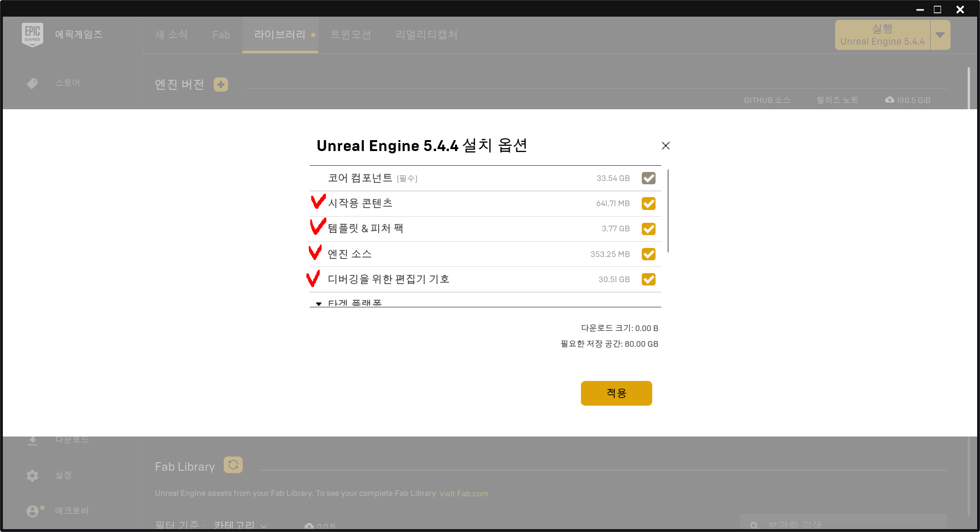This screenshot has height=532, width=980.
Task: Open the 트윈모션 tab
Action: 351,35
